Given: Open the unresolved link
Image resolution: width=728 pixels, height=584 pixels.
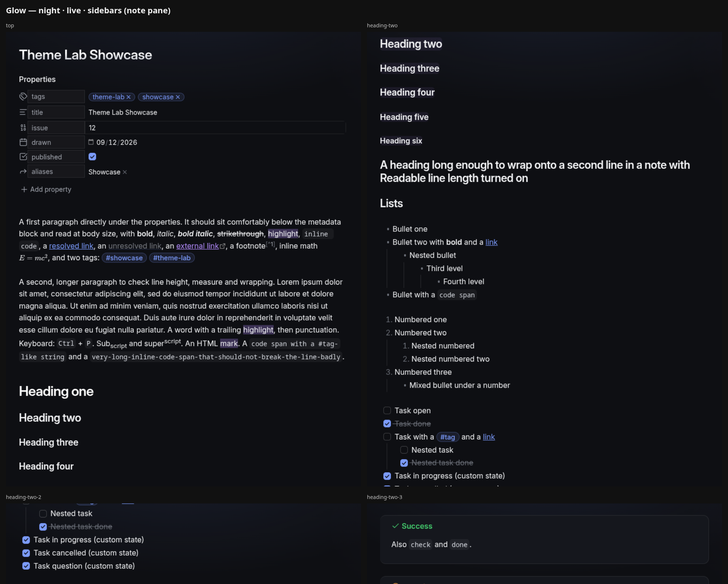Looking at the screenshot, I should point(135,246).
